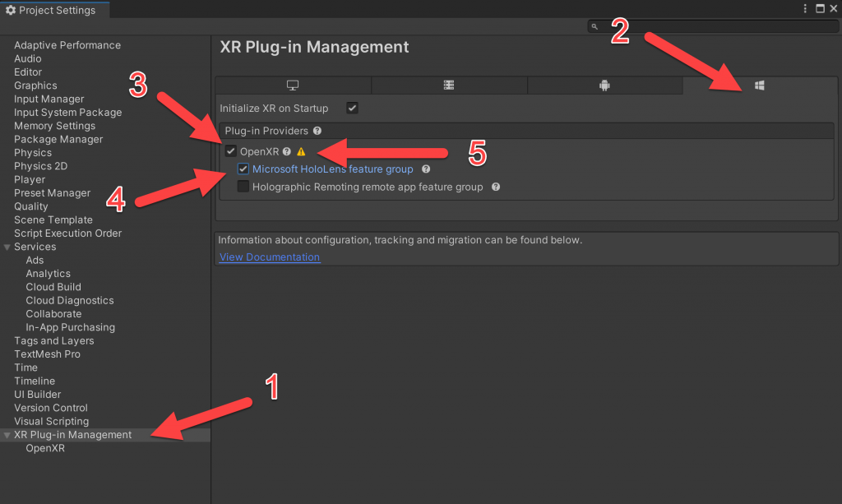
Task: Select Input Manager settings
Action: tap(49, 99)
